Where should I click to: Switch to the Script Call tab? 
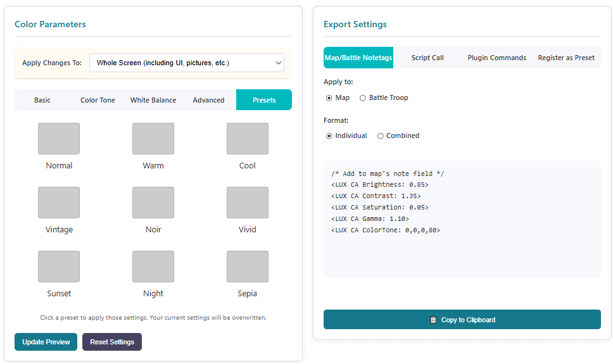tap(427, 58)
